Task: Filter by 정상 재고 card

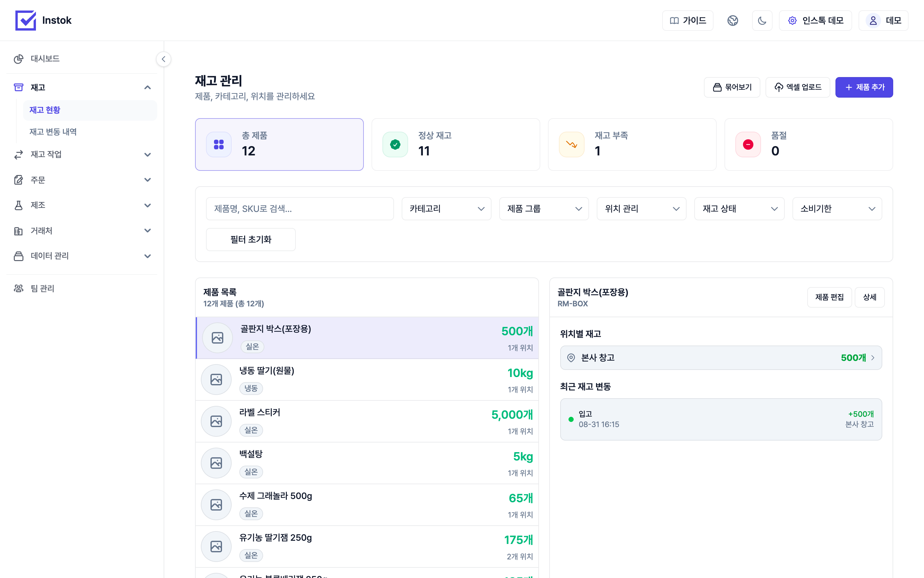Action: point(456,144)
